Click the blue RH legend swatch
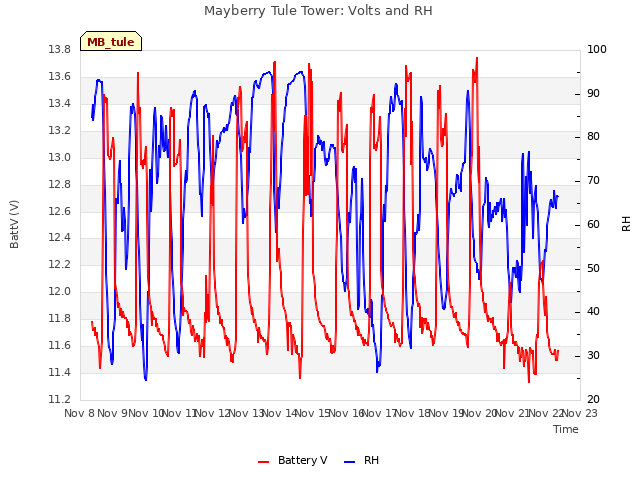 pos(350,462)
